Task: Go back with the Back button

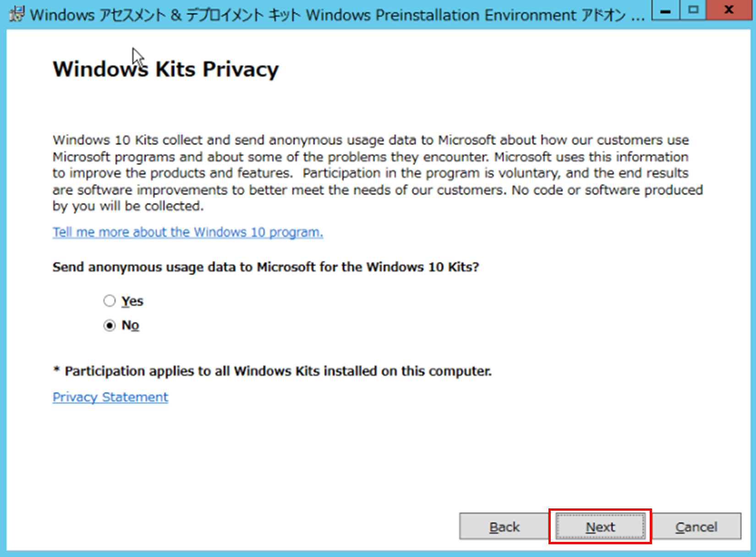Action: point(504,527)
